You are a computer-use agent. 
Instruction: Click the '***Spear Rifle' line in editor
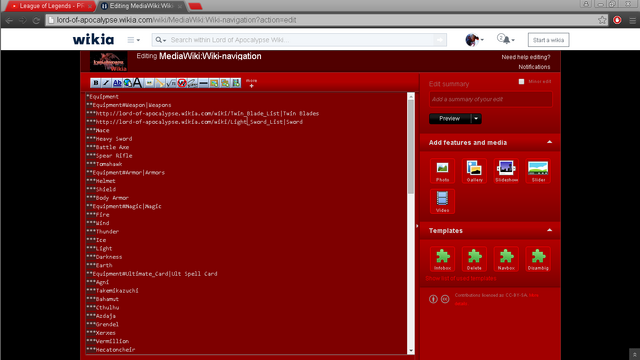point(109,156)
